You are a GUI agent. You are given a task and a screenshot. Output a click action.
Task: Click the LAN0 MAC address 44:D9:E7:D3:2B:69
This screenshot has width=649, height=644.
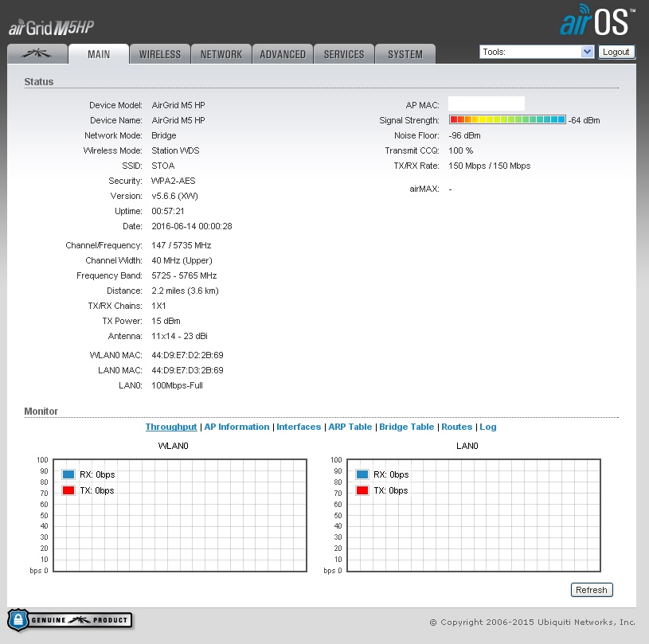[x=187, y=370]
